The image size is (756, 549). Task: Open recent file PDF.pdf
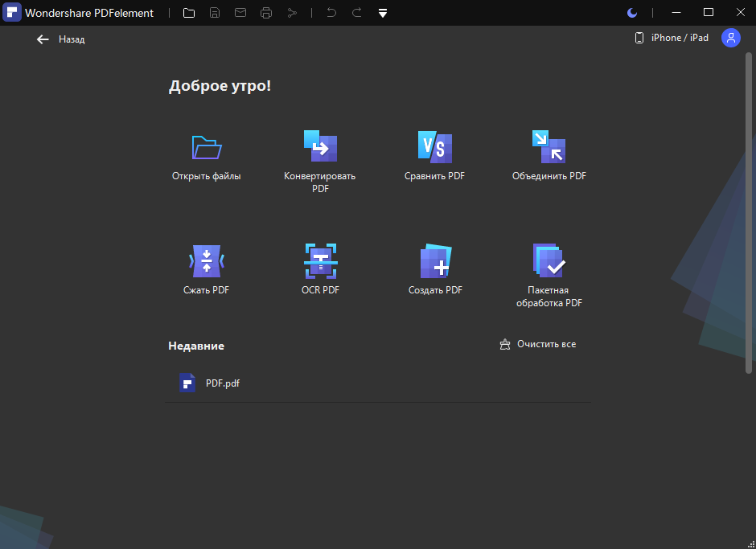378,383
